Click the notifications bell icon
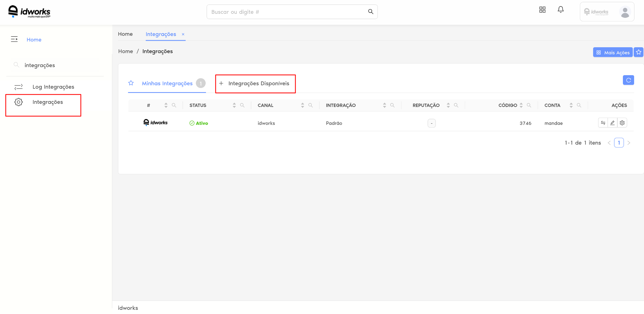This screenshot has height=314, width=644. pyautogui.click(x=561, y=10)
